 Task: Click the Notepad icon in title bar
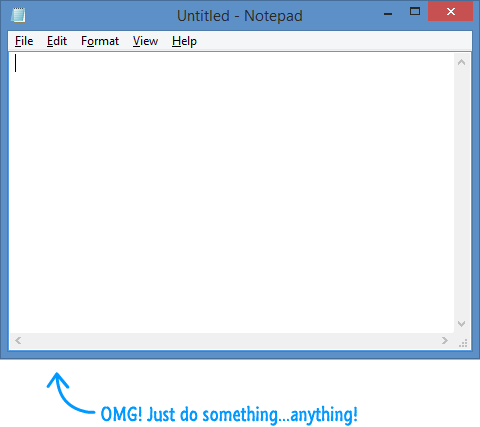18,15
